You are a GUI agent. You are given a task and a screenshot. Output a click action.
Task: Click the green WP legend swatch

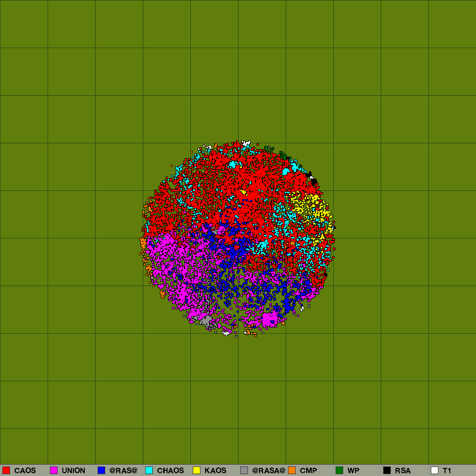(339, 470)
